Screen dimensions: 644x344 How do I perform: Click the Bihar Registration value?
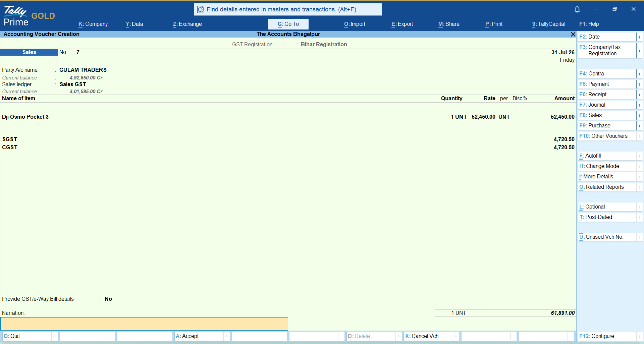click(324, 45)
